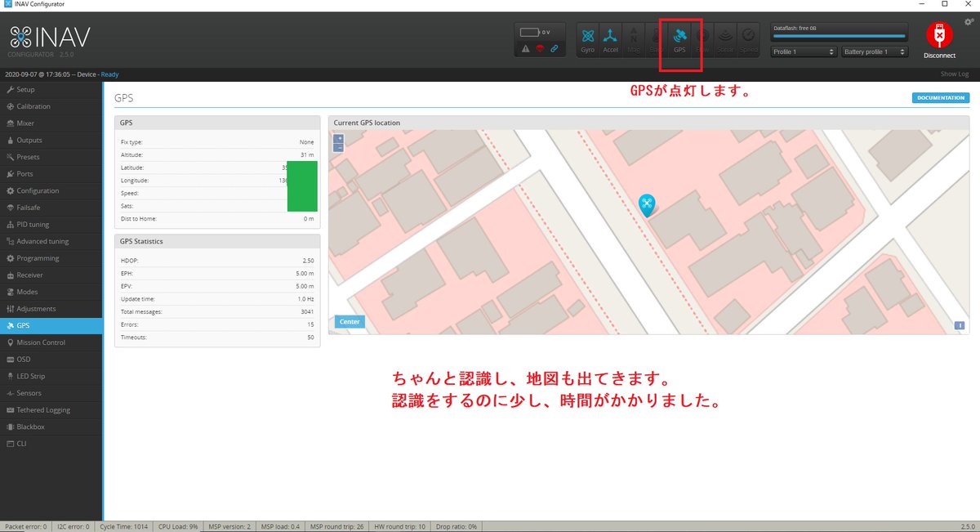
Task: Click the Total messages value 3041
Action: pos(307,311)
